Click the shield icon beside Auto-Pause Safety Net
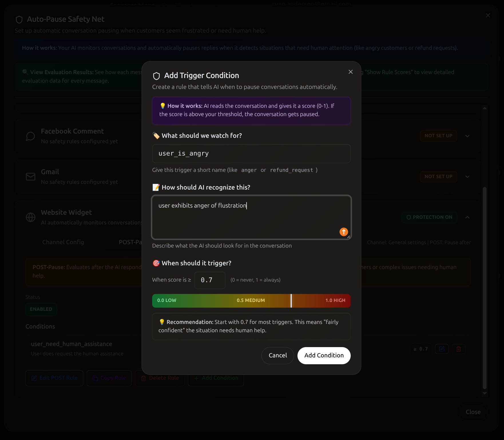Viewport: 504px width, 440px height. 19,19
